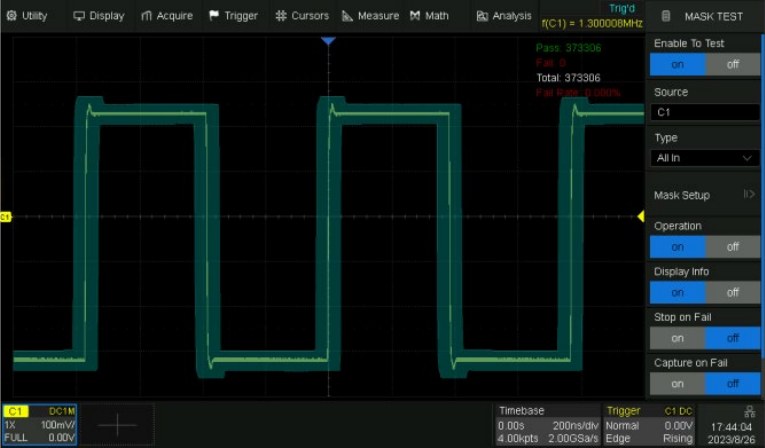765x448 pixels.
Task: Click the Total: 373306 count
Action: 568,78
